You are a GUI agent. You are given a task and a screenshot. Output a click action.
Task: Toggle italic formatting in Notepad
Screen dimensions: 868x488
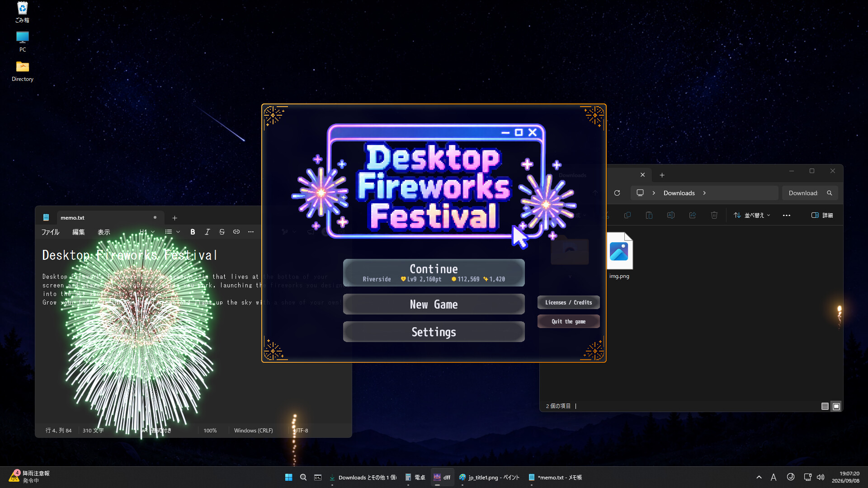[x=207, y=232]
